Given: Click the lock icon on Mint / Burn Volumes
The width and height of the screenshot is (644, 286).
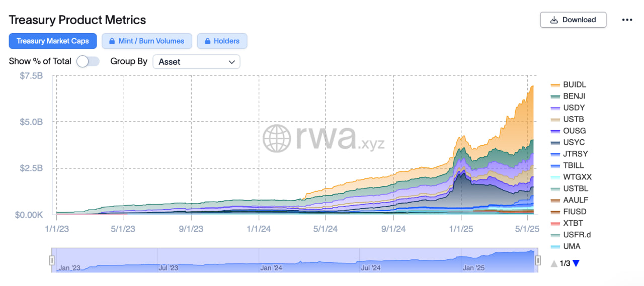Looking at the screenshot, I should tap(112, 41).
